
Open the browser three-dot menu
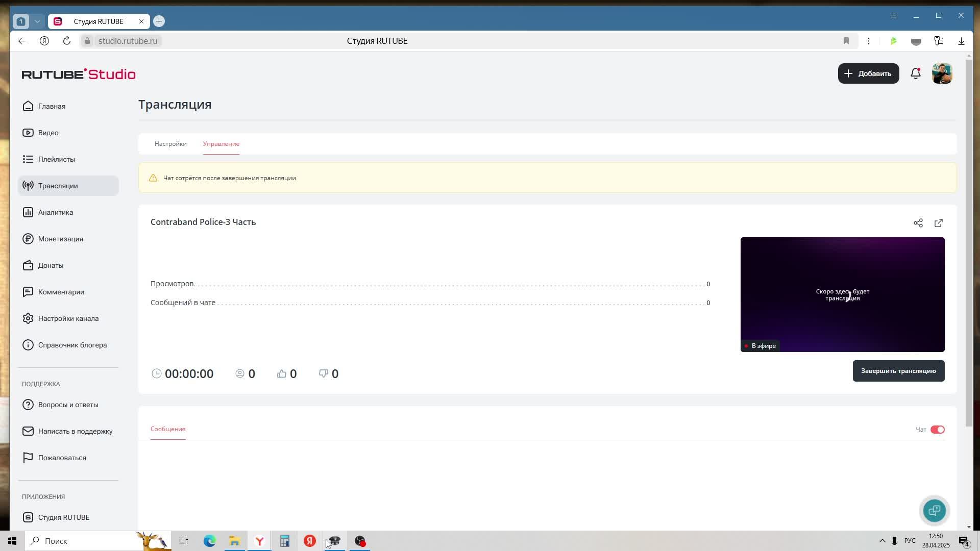point(868,41)
